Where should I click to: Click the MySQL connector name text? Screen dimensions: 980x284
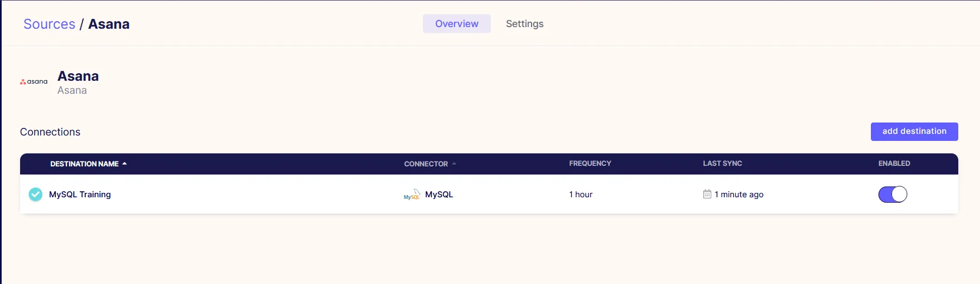coord(439,195)
